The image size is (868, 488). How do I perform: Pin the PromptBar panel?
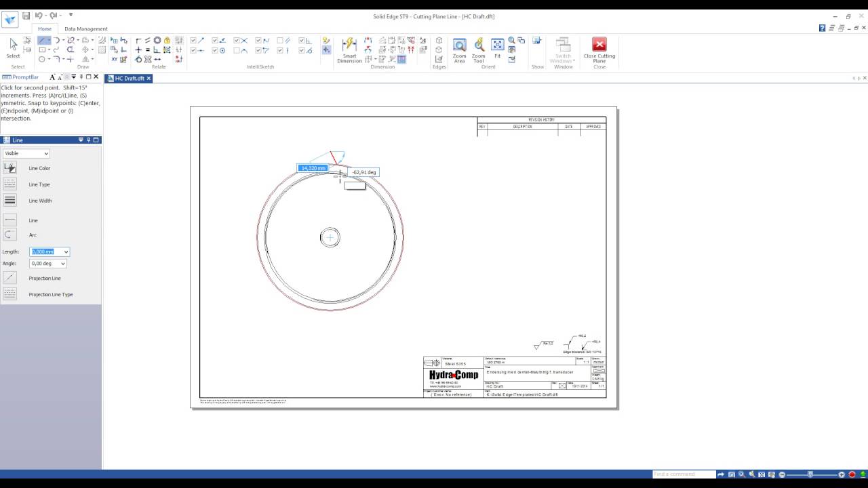[x=81, y=77]
